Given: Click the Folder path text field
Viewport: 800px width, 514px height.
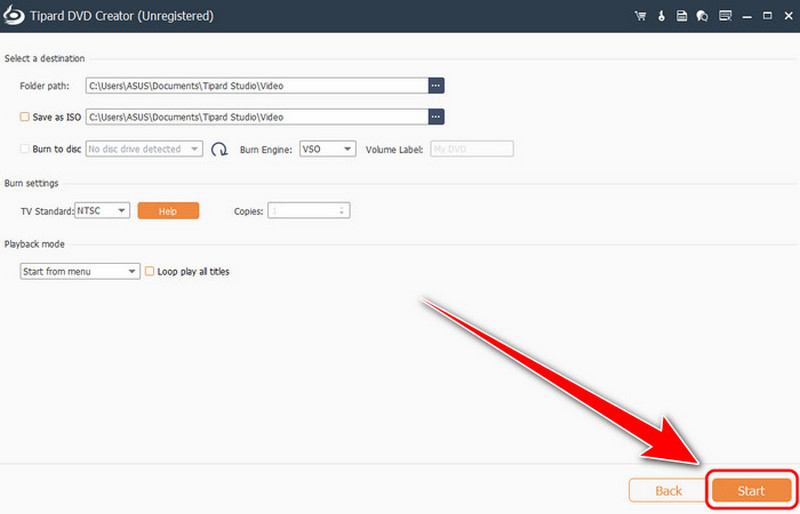Looking at the screenshot, I should (257, 86).
